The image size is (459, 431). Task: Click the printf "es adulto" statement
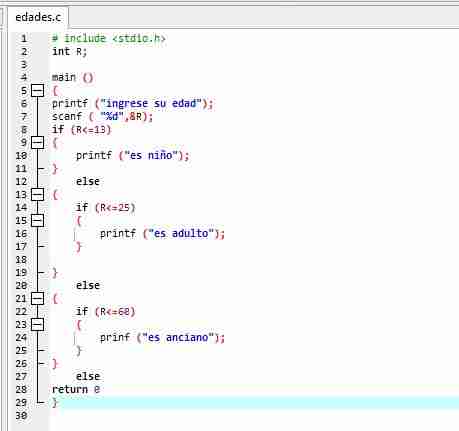pos(162,233)
